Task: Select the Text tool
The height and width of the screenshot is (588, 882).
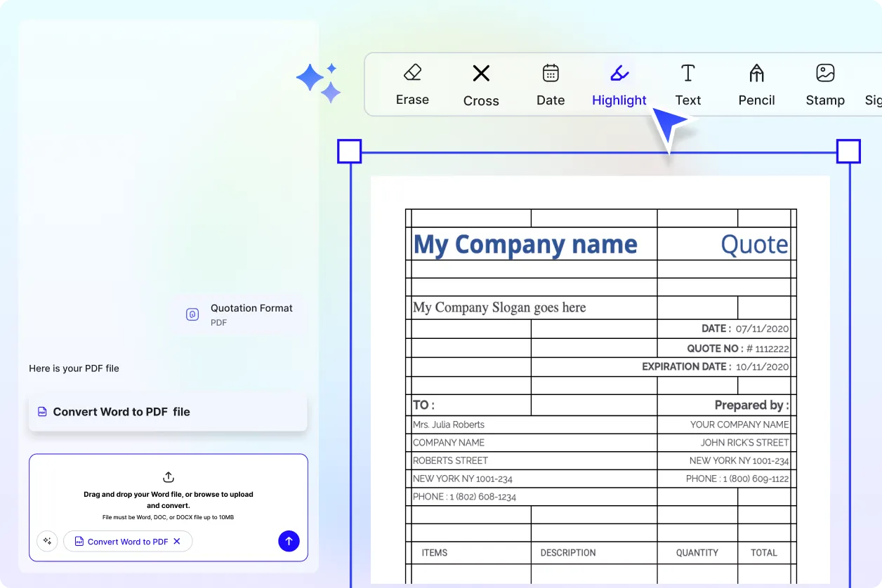Action: (x=687, y=84)
